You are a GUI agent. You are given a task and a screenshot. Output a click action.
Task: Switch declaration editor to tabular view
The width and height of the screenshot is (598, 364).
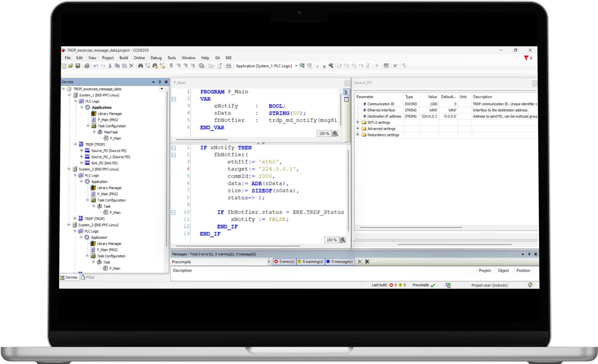[x=346, y=100]
